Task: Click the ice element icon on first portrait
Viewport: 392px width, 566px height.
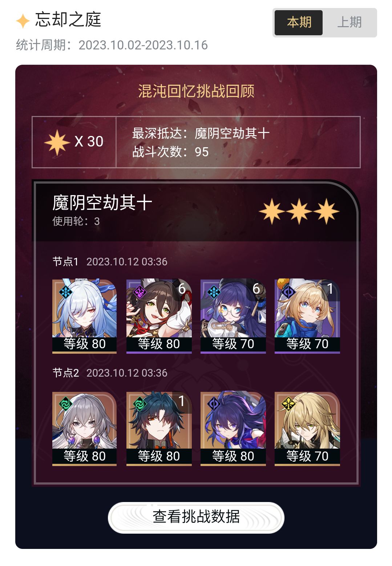Action: click(x=66, y=292)
